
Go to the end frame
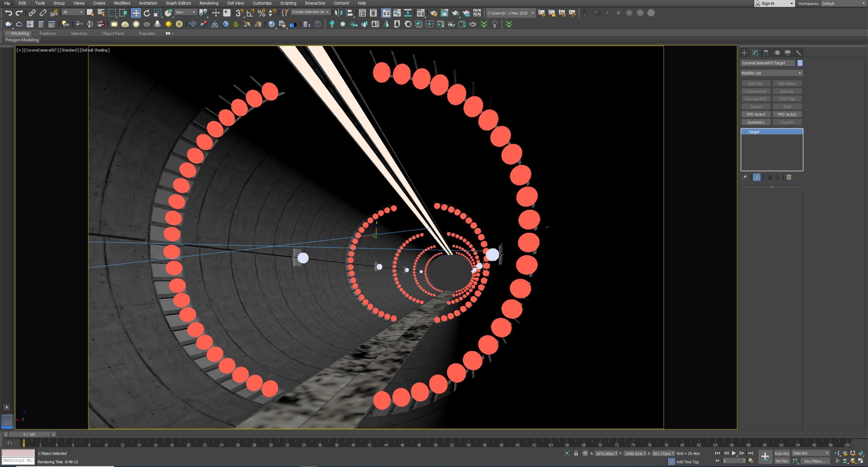point(750,453)
